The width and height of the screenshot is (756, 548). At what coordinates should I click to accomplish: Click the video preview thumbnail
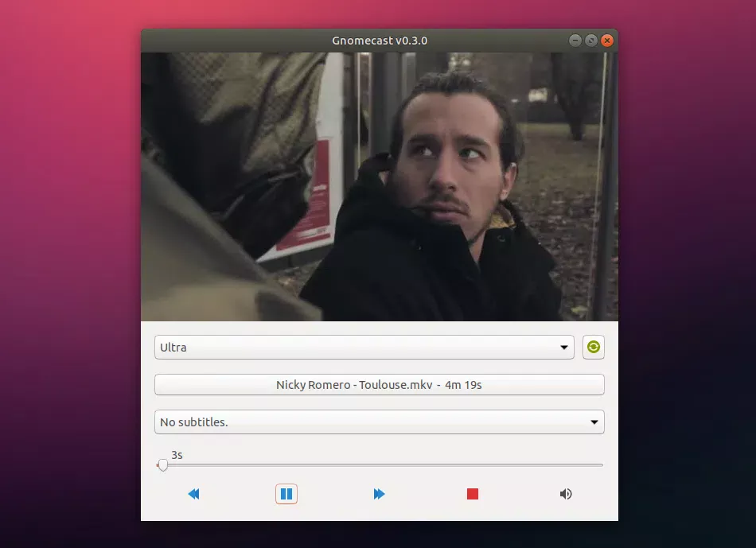380,187
